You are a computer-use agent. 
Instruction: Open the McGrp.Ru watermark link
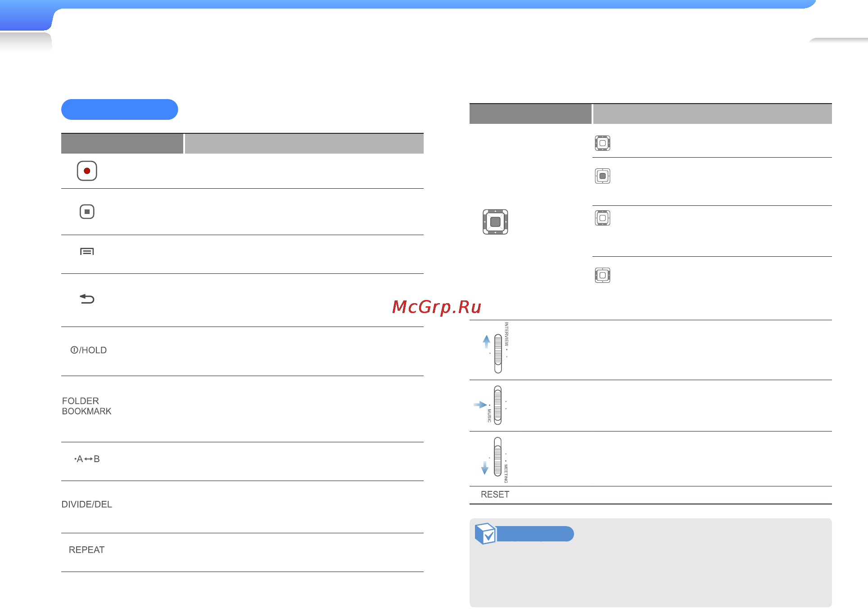(x=437, y=307)
